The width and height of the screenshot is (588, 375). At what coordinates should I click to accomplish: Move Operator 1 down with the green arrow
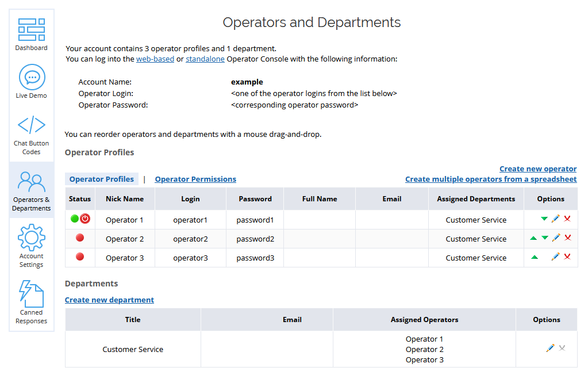(x=544, y=219)
